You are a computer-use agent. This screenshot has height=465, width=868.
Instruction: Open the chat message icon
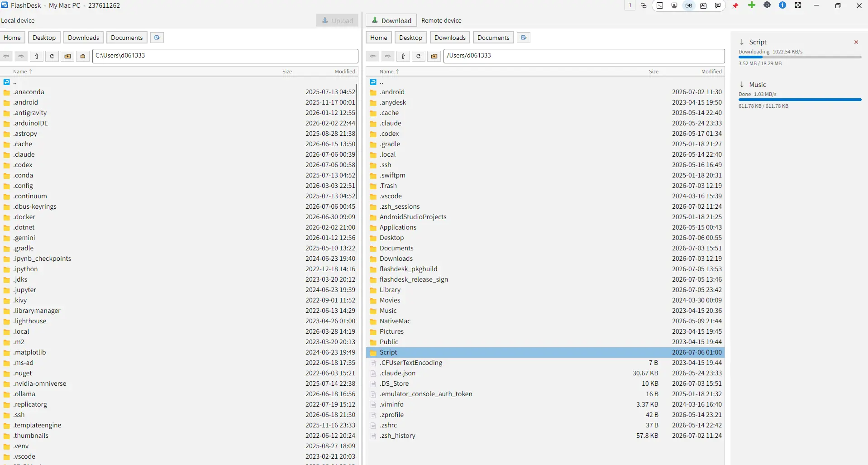click(718, 5)
